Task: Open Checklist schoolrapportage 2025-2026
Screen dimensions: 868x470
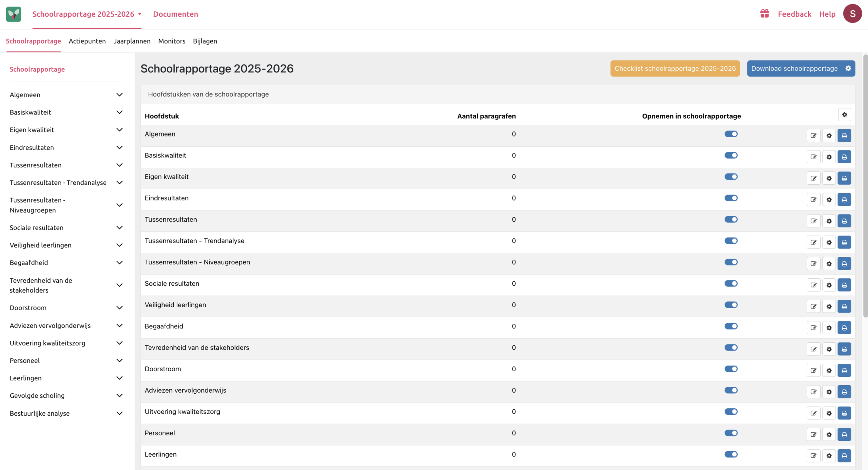Action: click(x=675, y=69)
